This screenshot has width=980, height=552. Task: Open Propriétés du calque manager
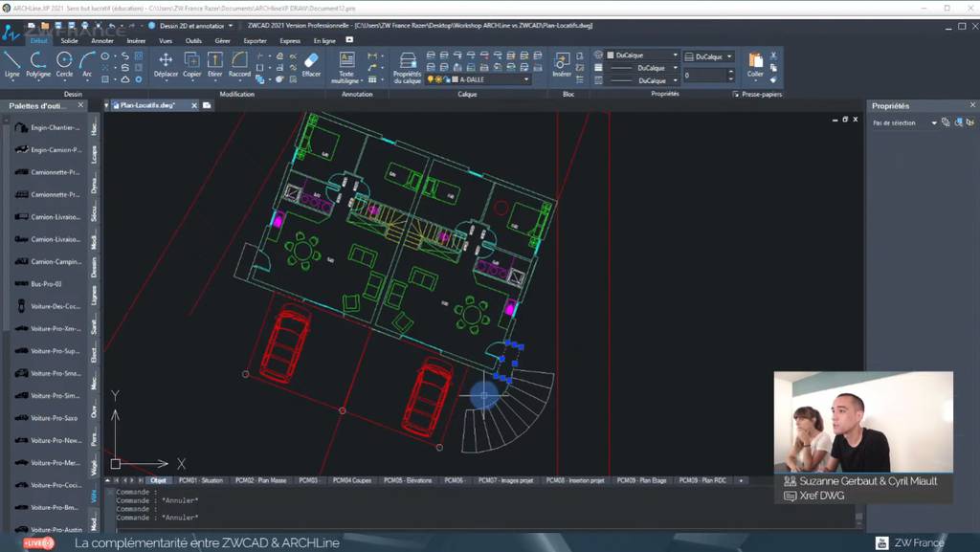(408, 67)
